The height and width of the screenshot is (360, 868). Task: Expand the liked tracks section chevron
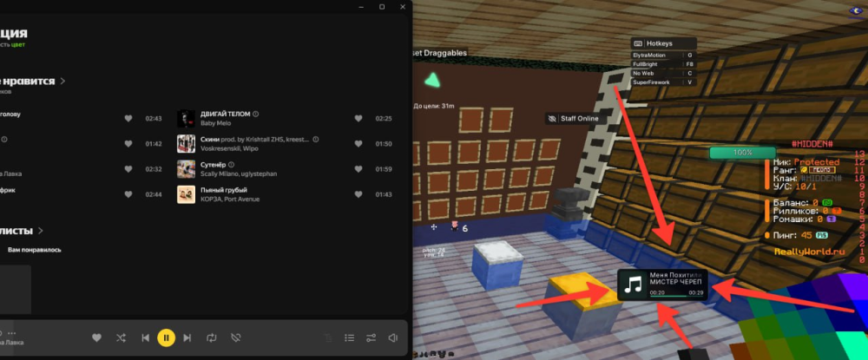tap(62, 82)
